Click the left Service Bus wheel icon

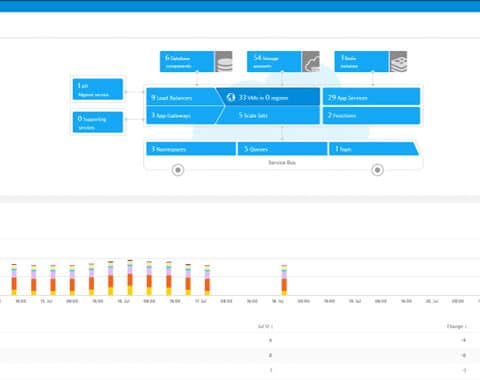[178, 170]
